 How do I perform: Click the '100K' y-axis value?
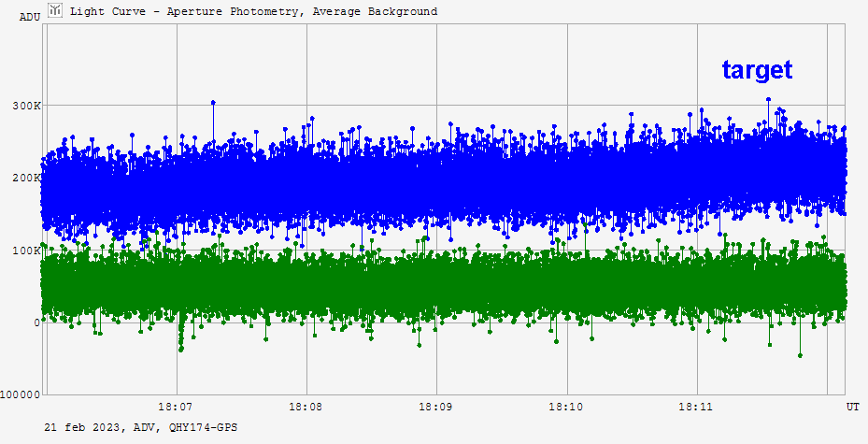click(26, 251)
